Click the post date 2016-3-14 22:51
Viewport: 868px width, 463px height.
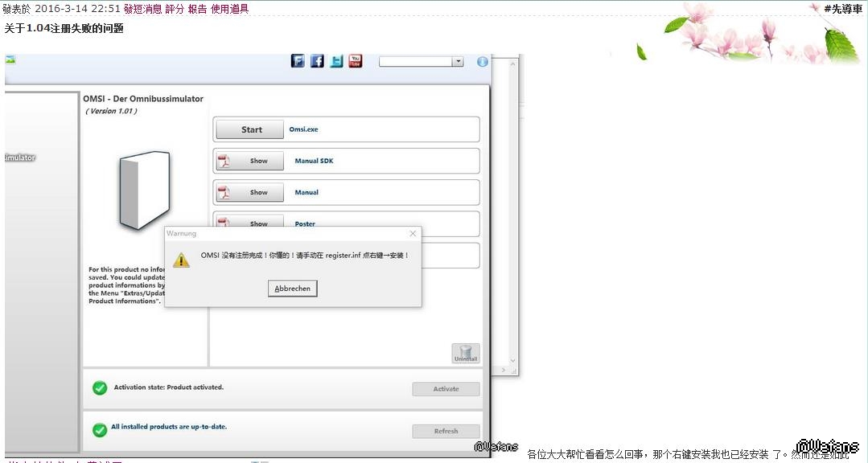click(77, 9)
